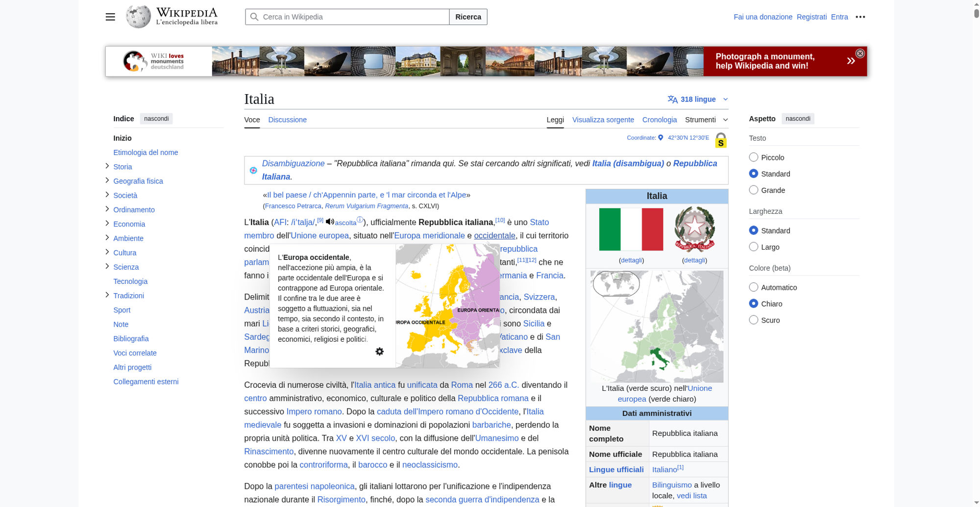
Task: Click the 42°30′N 12°30′E coordinates
Action: point(688,138)
